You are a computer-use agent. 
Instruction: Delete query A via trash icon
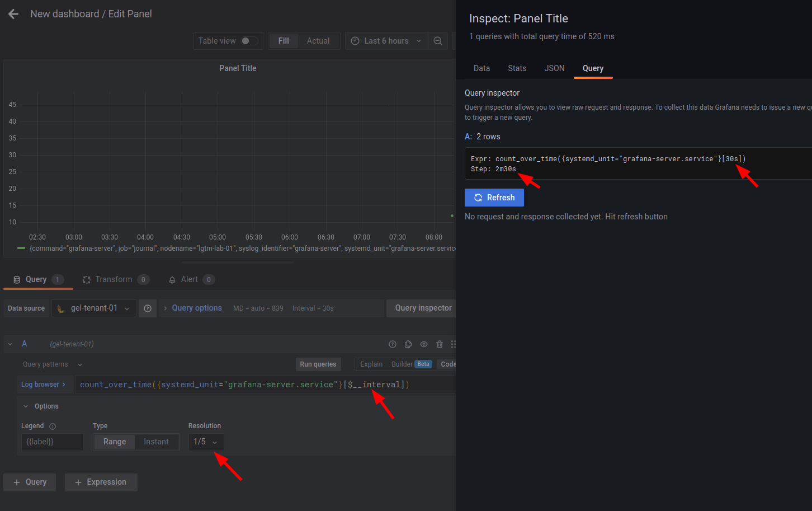[439, 344]
